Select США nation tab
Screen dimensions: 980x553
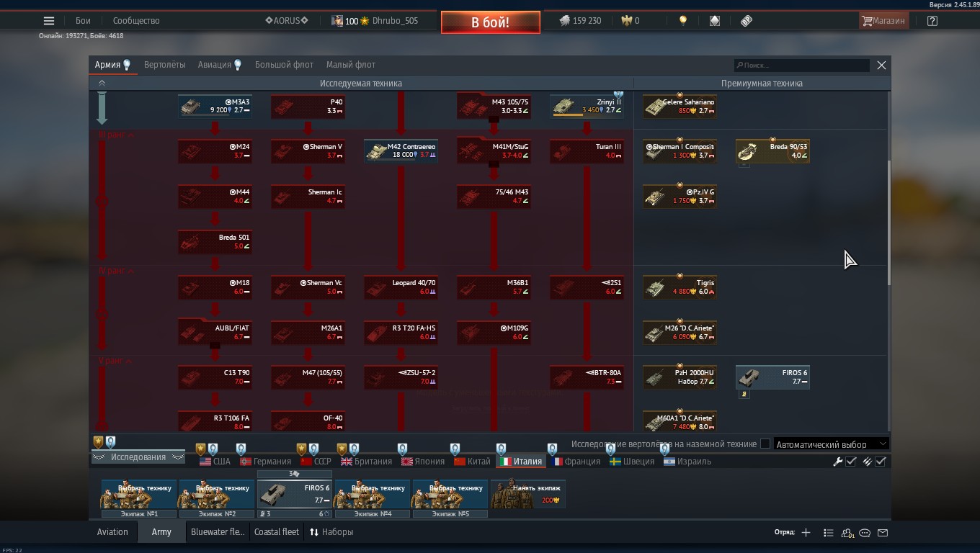pyautogui.click(x=215, y=462)
